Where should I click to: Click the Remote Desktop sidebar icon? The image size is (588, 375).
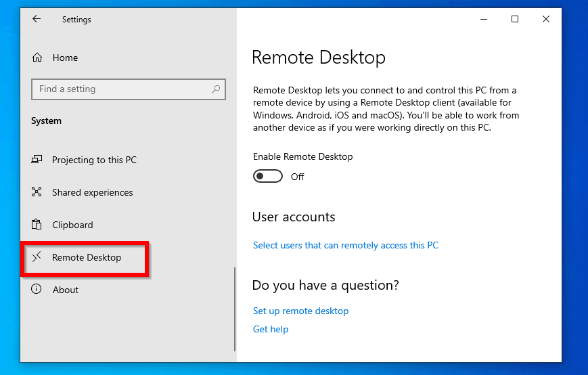click(37, 257)
